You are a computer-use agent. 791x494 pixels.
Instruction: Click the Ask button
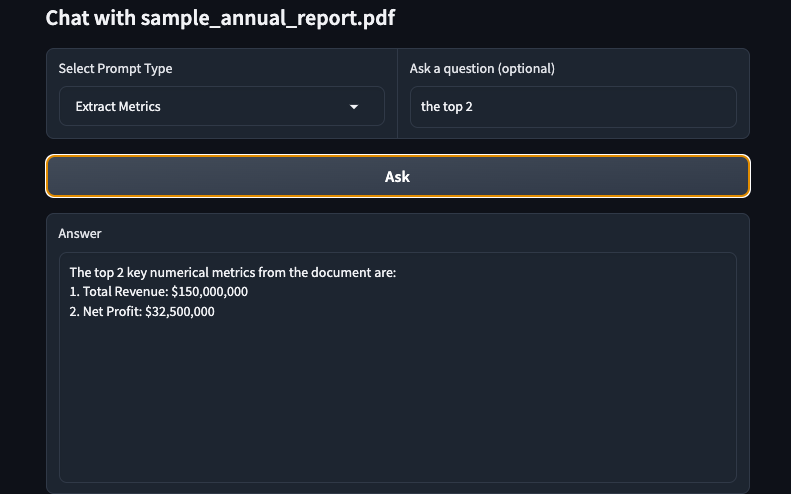pos(398,176)
